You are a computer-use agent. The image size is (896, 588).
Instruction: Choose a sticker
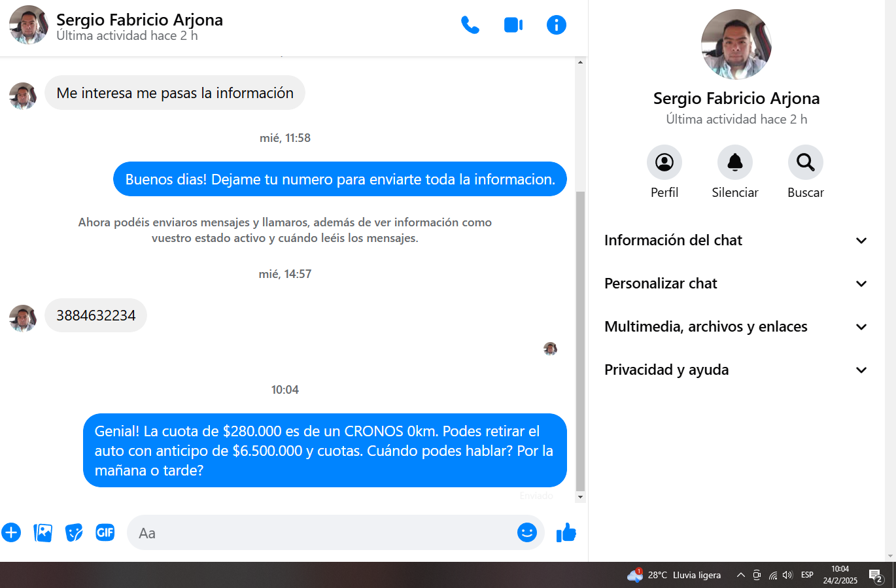coord(74,532)
